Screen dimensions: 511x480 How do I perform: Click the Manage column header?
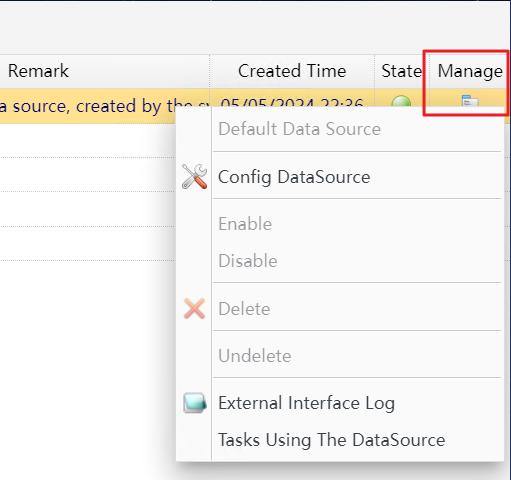[470, 71]
